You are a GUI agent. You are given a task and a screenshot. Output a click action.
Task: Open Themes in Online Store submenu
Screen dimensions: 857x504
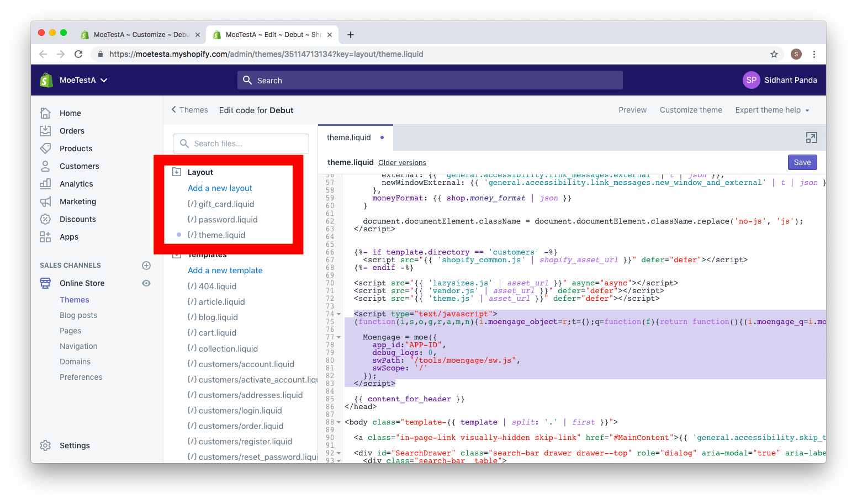coord(74,300)
